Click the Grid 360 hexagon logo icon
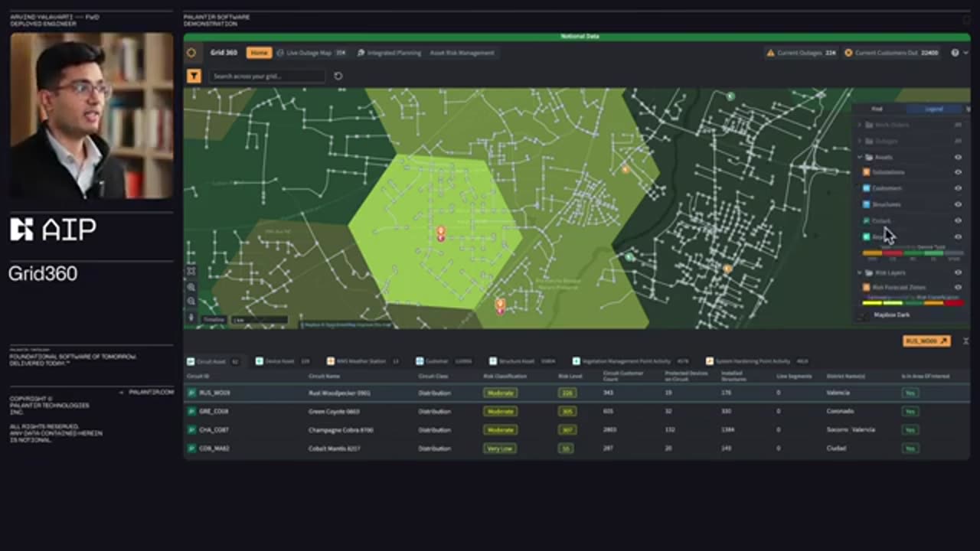This screenshot has width=980, height=551. 191,53
